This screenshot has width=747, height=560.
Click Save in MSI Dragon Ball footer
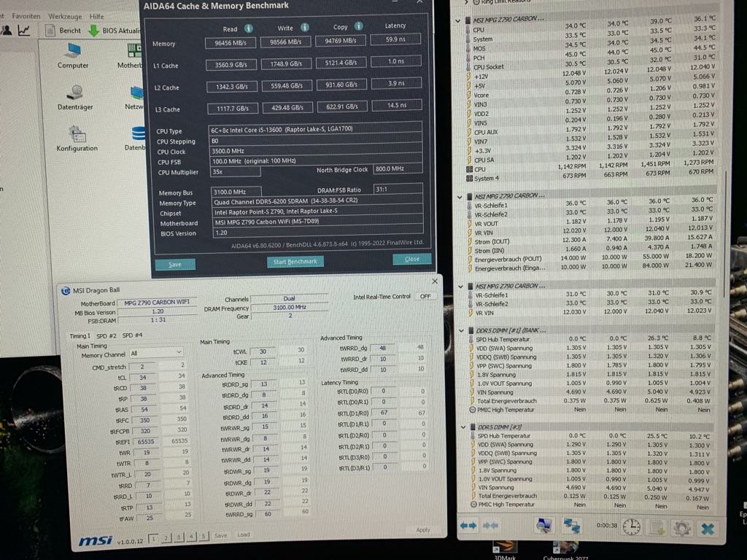pos(220,535)
